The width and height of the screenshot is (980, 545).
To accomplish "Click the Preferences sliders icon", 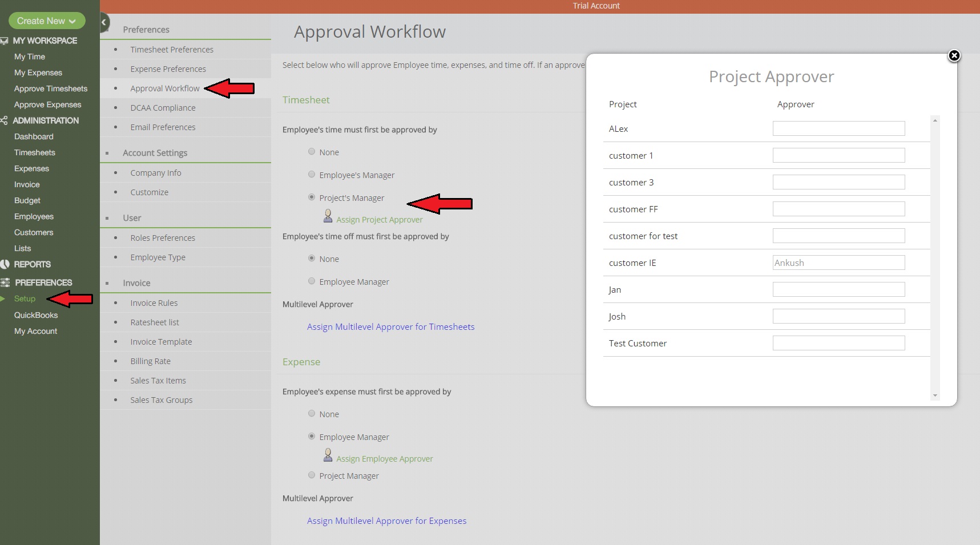I will 5,282.
